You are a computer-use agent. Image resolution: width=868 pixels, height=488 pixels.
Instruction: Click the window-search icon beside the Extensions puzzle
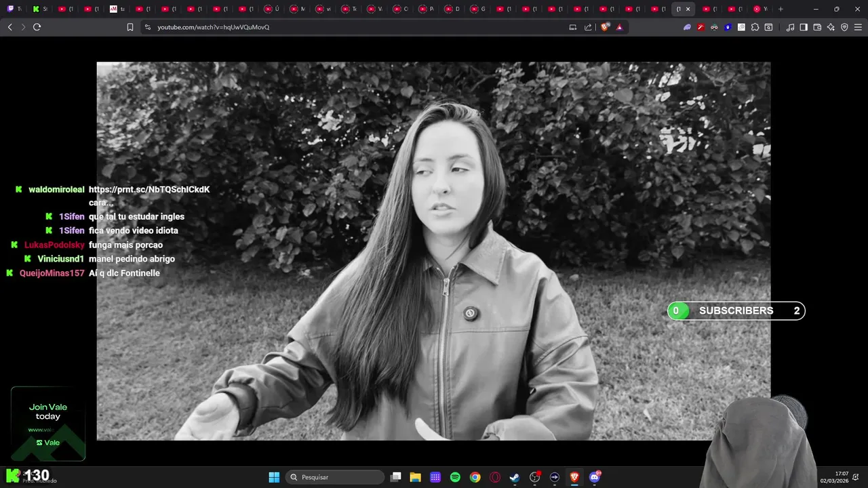coord(768,27)
